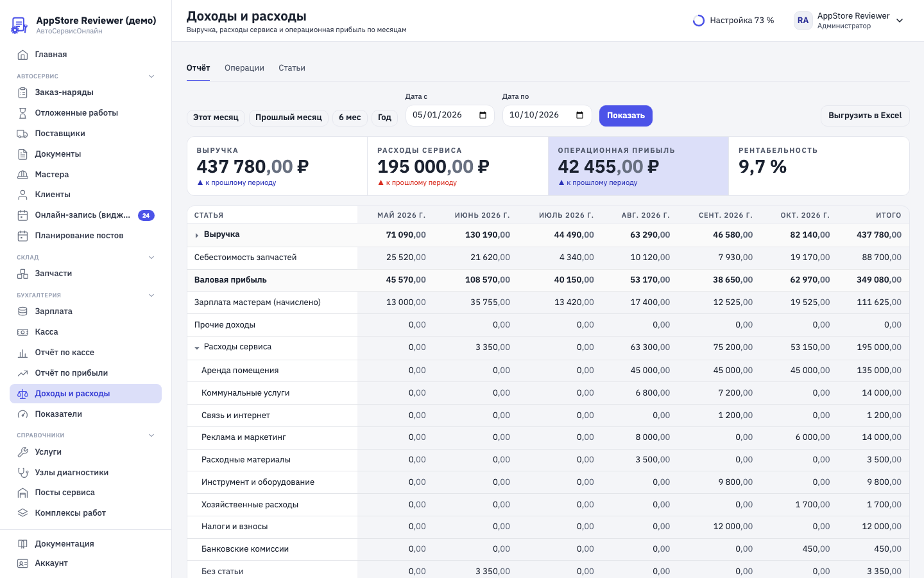Open the Настройка 73 % progress indicator
This screenshot has height=578, width=924.
(x=733, y=21)
